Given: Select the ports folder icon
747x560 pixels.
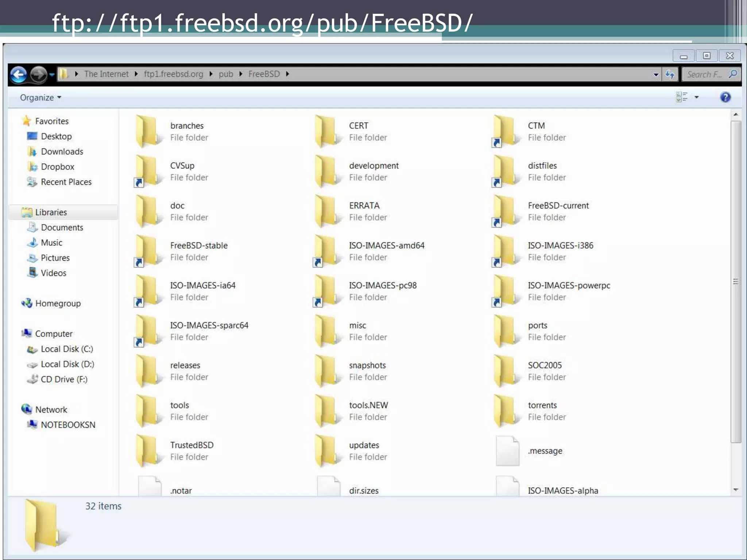Looking at the screenshot, I should (506, 331).
